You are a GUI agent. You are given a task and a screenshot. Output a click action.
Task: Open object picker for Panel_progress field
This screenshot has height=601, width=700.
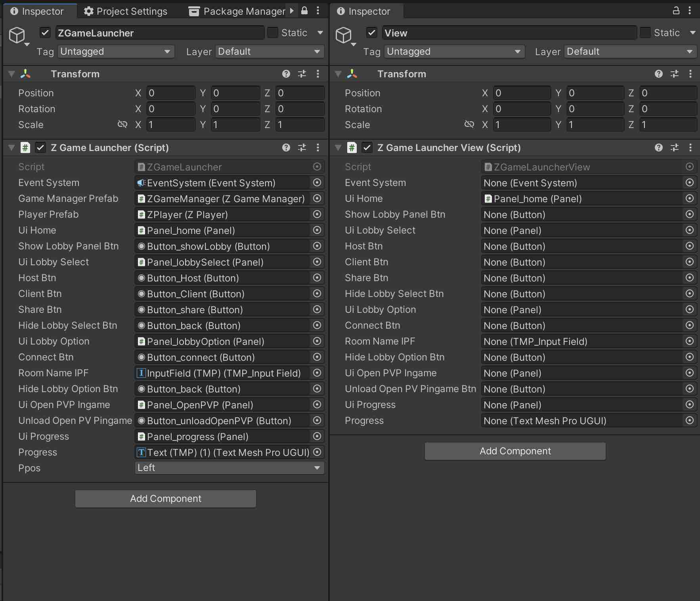pyautogui.click(x=317, y=436)
